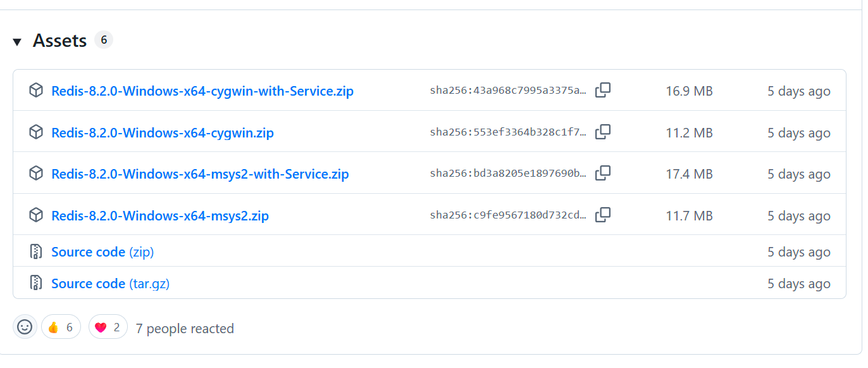
Task: Click package icon of msys2-with-Service.zip
Action: [x=36, y=174]
